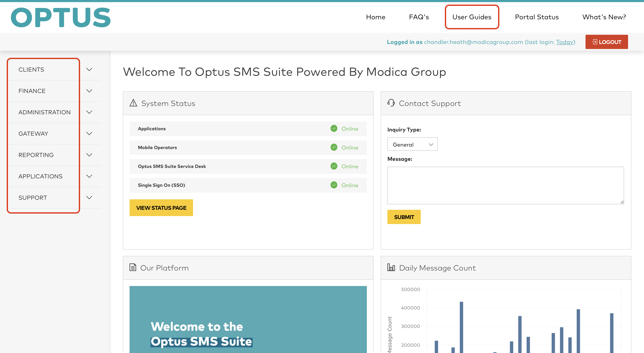Expand the Clients menu chevron
The height and width of the screenshot is (353, 644).
point(89,69)
